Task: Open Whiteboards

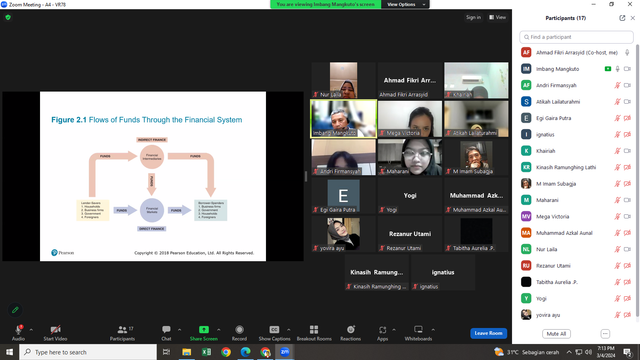Action: [x=418, y=333]
